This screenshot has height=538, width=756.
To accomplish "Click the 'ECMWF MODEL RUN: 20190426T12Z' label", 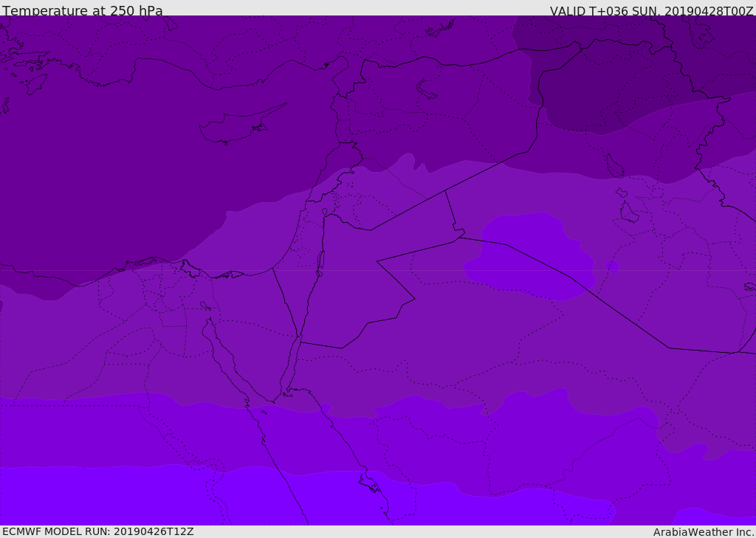I will tap(98, 531).
